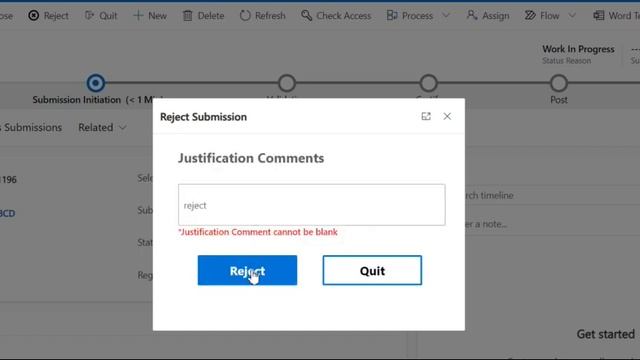The height and width of the screenshot is (360, 640).
Task: Close the Reject Submission dialog
Action: point(447,116)
